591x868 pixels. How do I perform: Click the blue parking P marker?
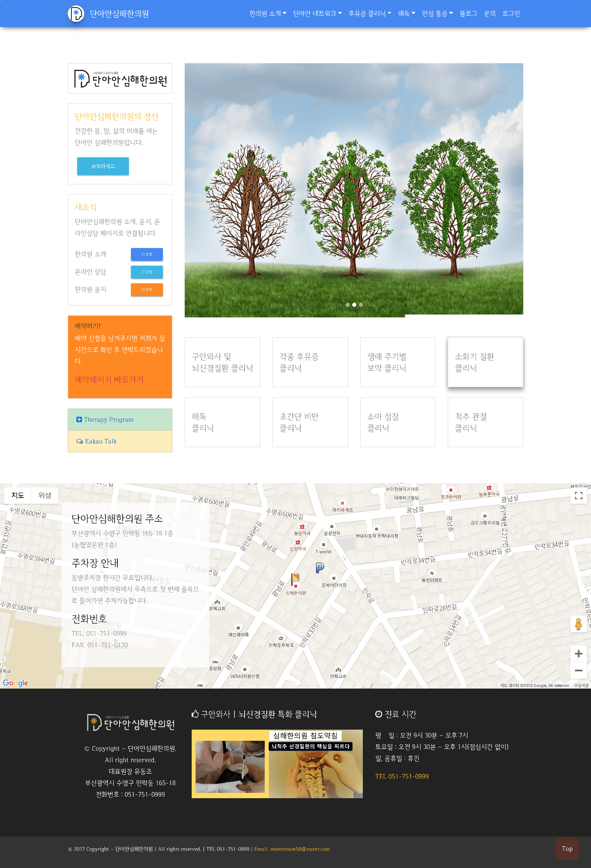[x=320, y=568]
